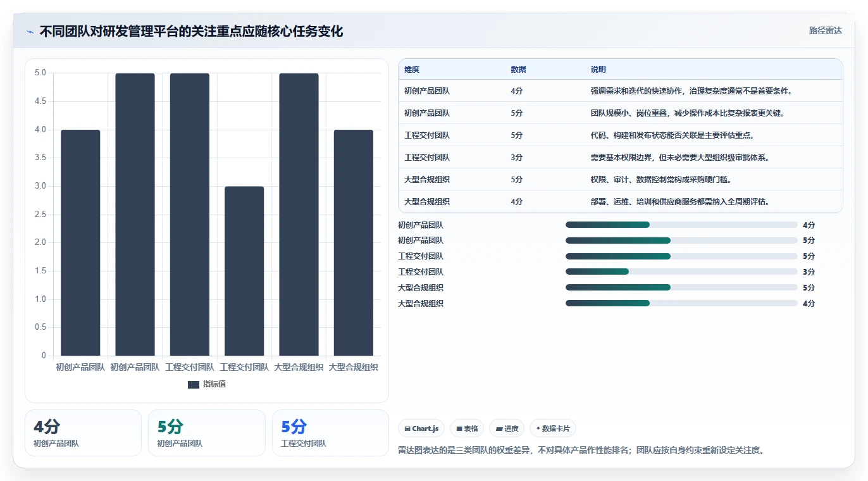Screen dimensions: 868x481
Task: Click the 工程交付团队 progress bar showing 5分
Action: tap(681, 256)
